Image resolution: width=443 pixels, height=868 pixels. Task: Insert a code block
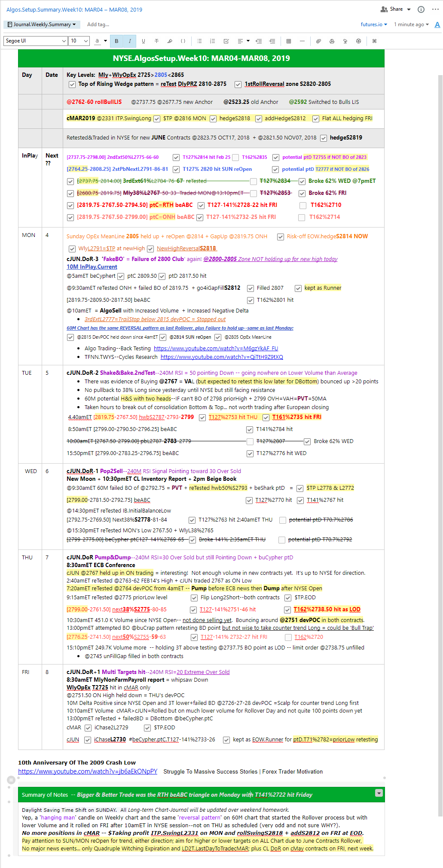click(x=183, y=41)
